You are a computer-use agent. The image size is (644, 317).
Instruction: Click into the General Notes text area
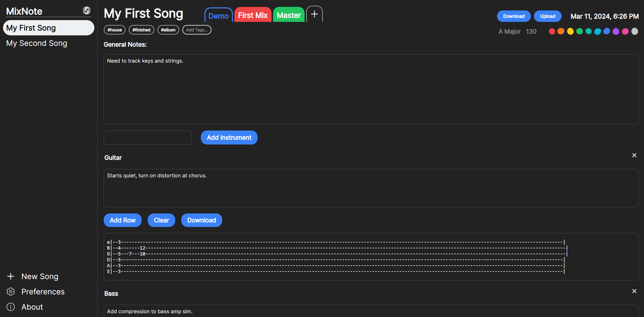371,89
